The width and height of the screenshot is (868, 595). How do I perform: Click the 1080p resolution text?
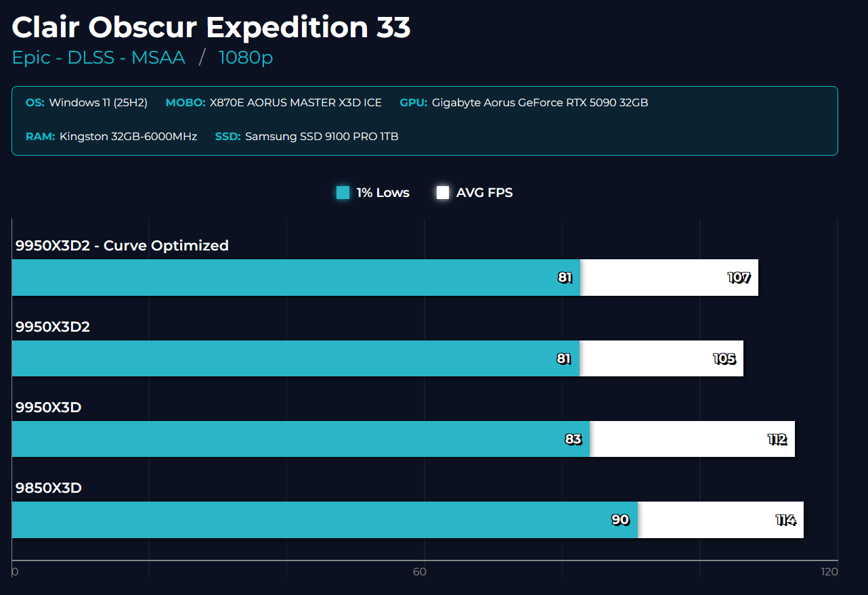pos(246,58)
